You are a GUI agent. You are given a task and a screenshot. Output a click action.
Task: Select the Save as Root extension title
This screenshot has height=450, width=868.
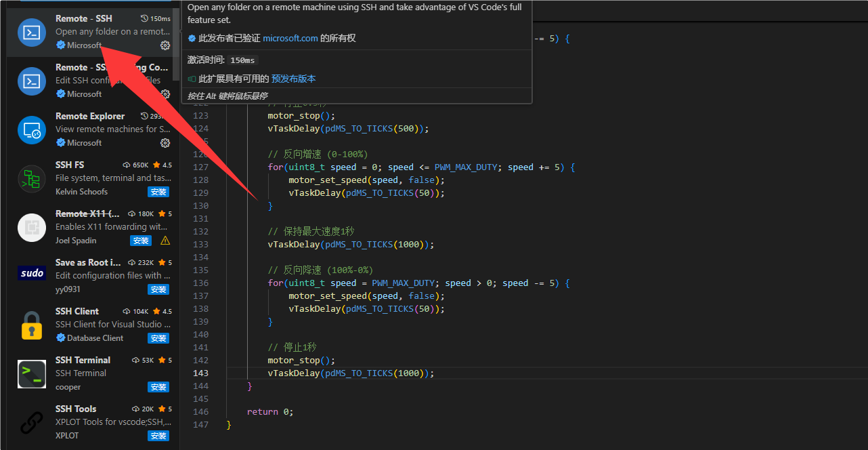point(88,262)
